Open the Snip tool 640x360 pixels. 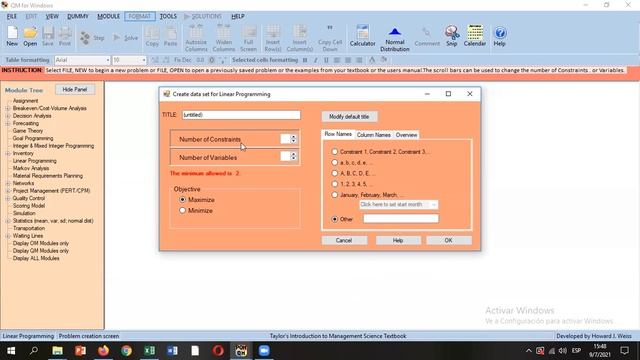[x=451, y=36]
